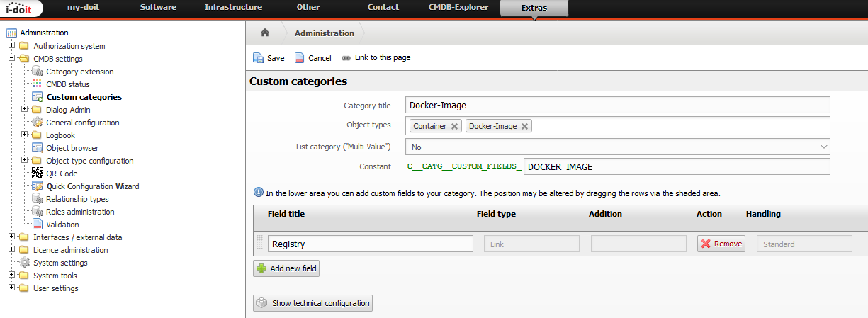Expand the Dialog-Admin node

coord(25,109)
